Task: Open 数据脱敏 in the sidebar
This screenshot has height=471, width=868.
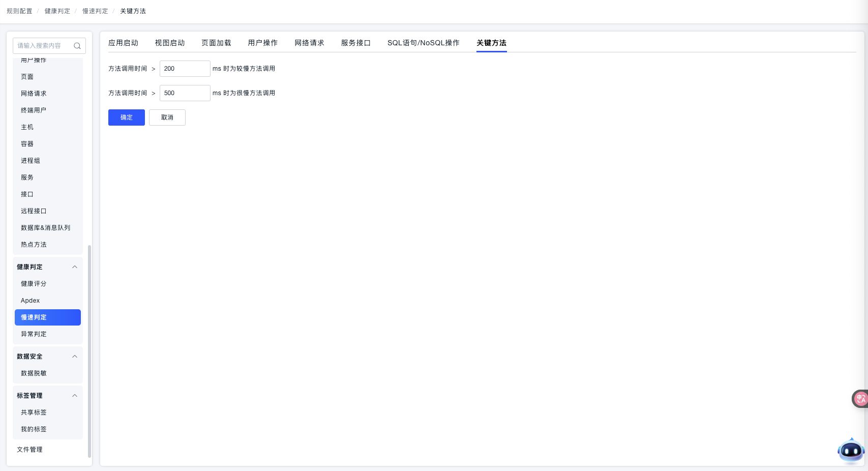Action: [x=34, y=373]
